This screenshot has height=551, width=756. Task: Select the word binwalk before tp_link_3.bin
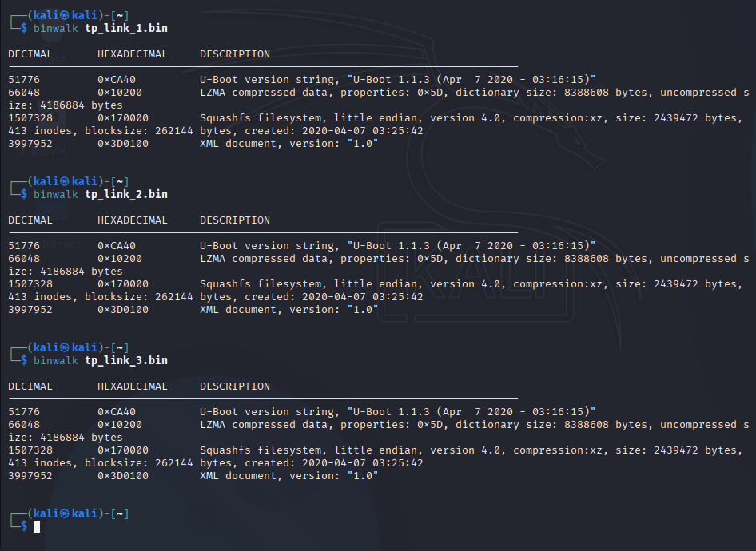[x=55, y=360]
